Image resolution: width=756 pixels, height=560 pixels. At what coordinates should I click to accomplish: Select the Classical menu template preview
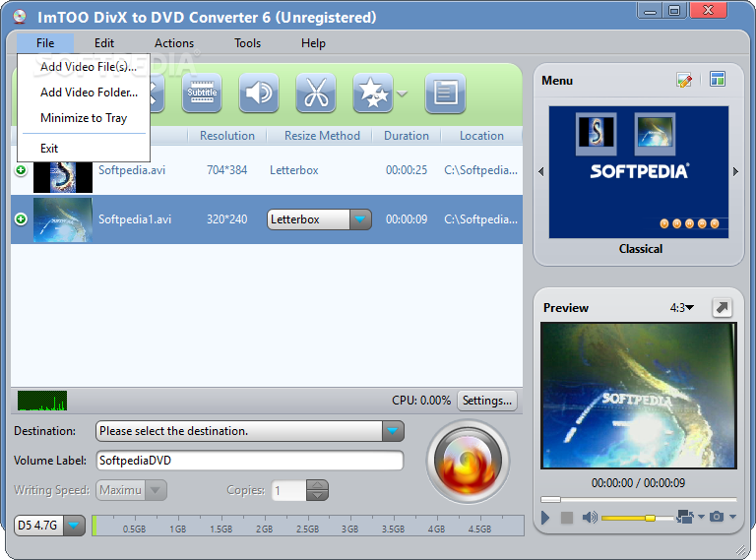pyautogui.click(x=638, y=172)
